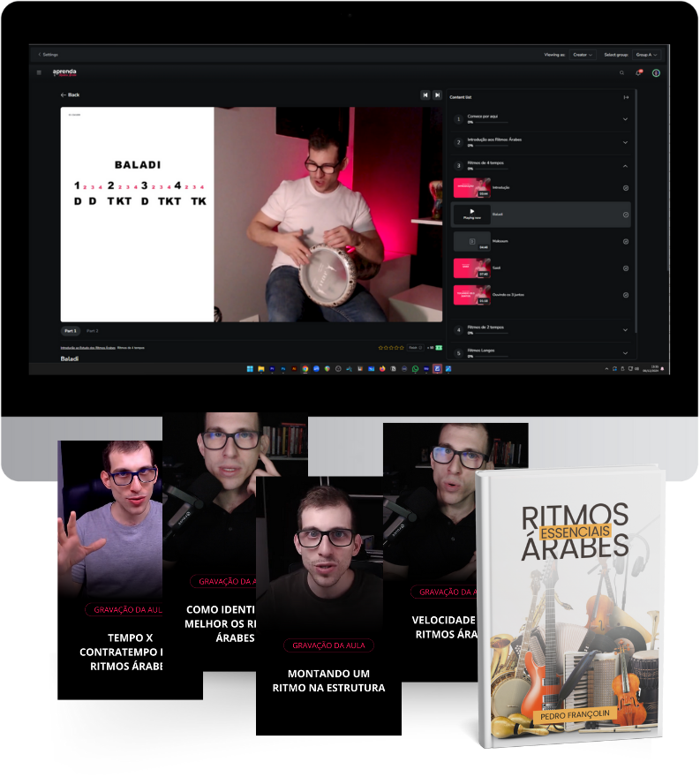Open the 'Ouvindo os 3 juntos' lesson thumbnail
The width and height of the screenshot is (700, 777).
point(471,295)
